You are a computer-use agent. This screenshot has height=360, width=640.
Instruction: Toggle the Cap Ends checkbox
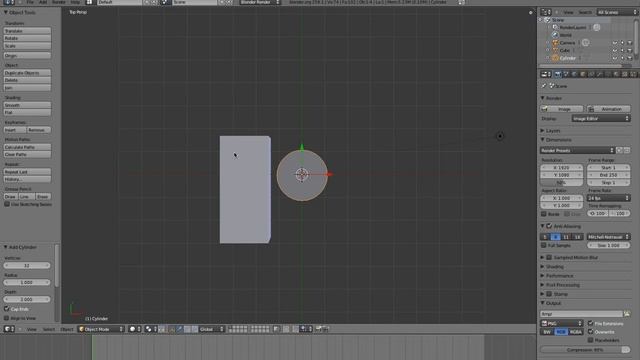click(x=7, y=309)
